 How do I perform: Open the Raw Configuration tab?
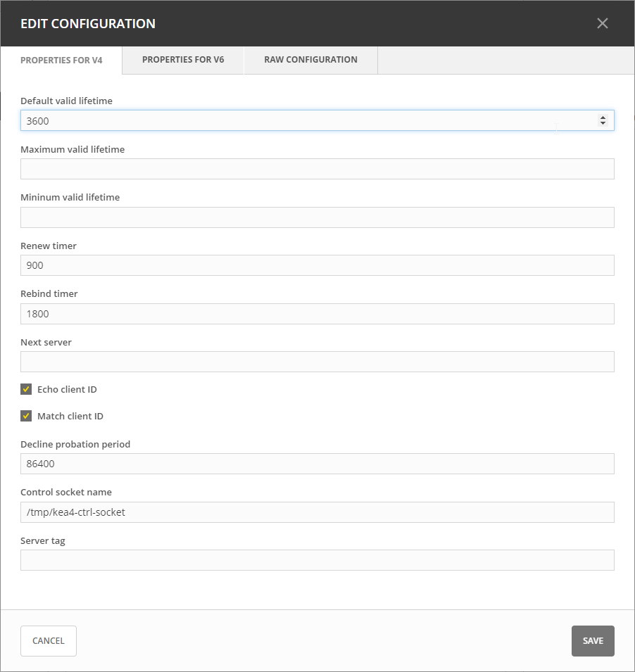click(310, 60)
